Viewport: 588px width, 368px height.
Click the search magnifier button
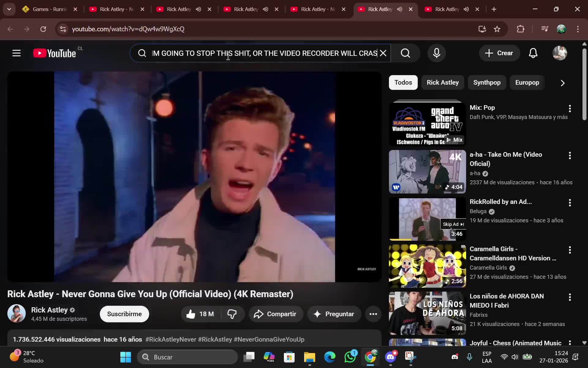click(405, 53)
